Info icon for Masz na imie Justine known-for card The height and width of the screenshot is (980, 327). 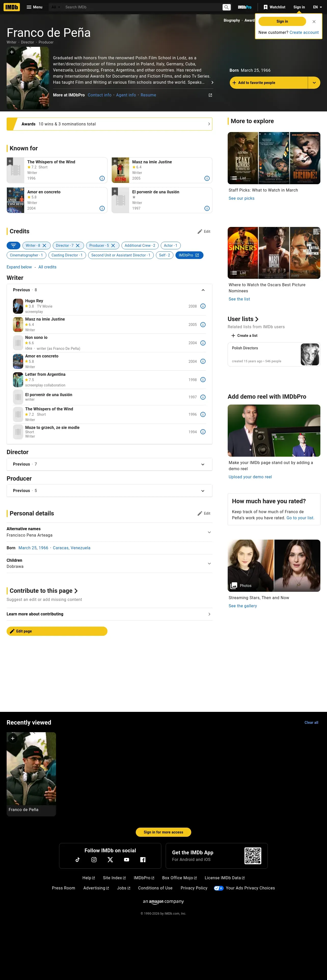click(207, 178)
